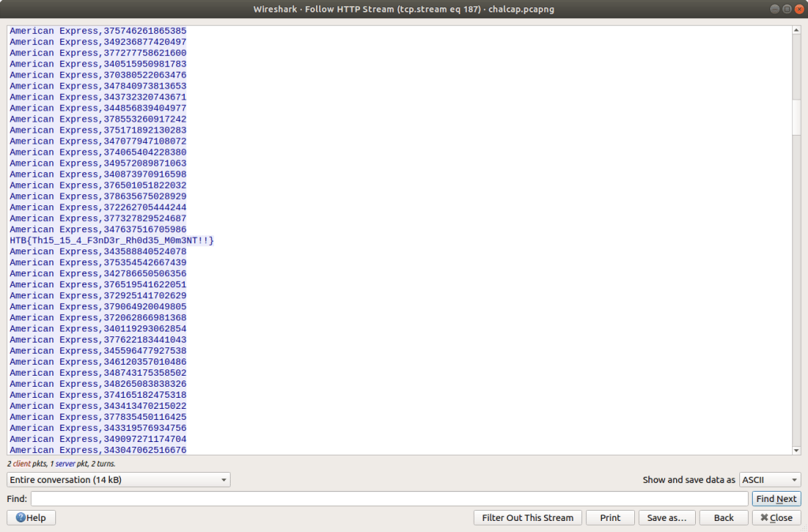Select the HTB{Th15_15_4_F3nD3r_Rh0d35_M0m3NT!!} line
808x532 pixels.
pos(111,241)
